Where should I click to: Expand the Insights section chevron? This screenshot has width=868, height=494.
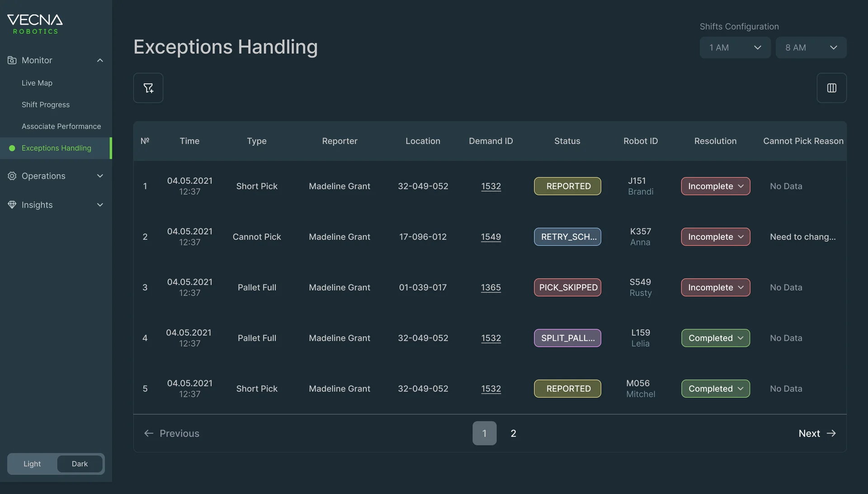(100, 205)
